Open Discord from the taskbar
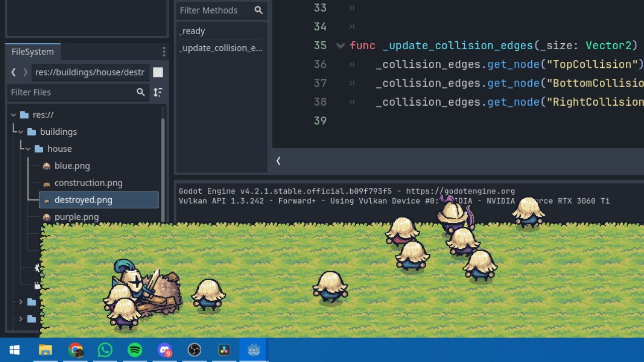The image size is (644, 362). (165, 350)
